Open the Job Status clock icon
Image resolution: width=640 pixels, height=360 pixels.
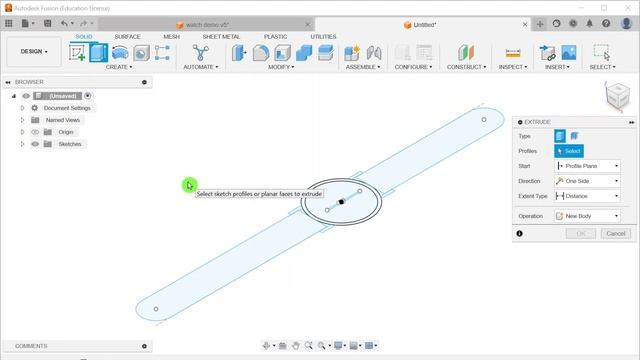point(573,24)
